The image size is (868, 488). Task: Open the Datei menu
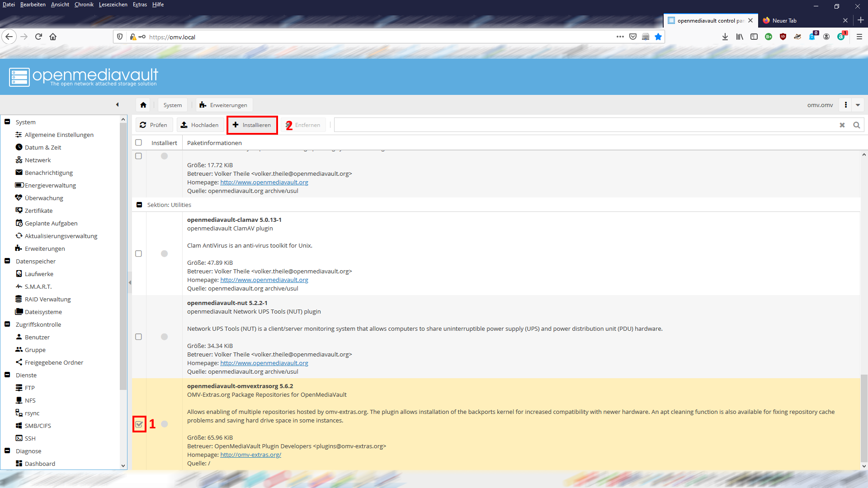[9, 5]
